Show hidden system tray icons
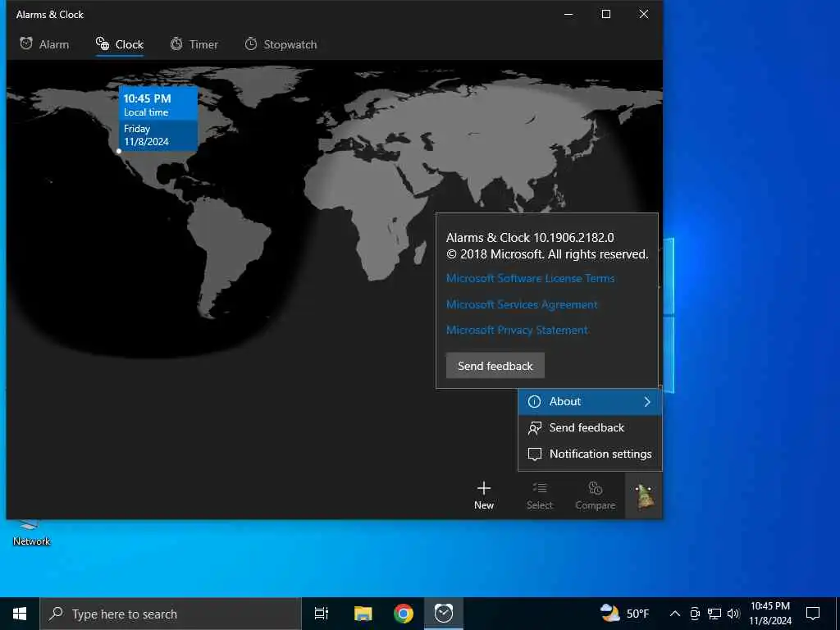This screenshot has height=630, width=840. tap(675, 614)
